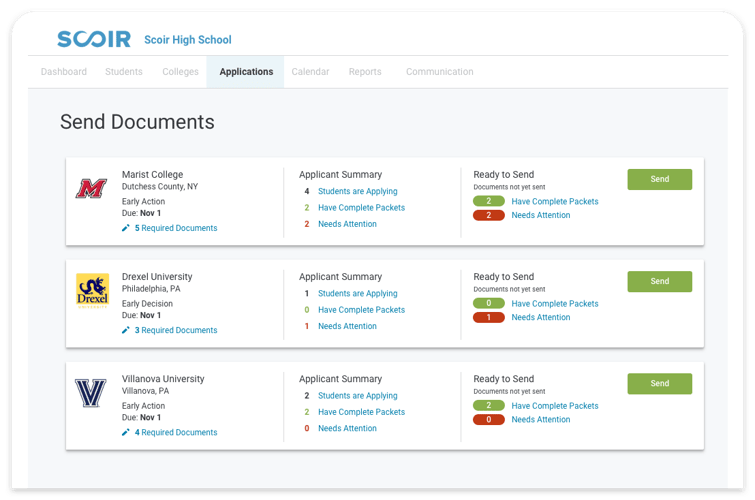The width and height of the screenshot is (755, 500).
Task: Click the pencil icon for Marist required documents
Action: 126,228
